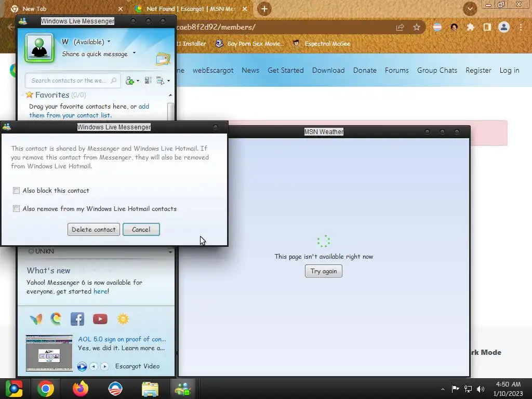
Task: Open Chrome from the taskbar
Action: (46, 389)
